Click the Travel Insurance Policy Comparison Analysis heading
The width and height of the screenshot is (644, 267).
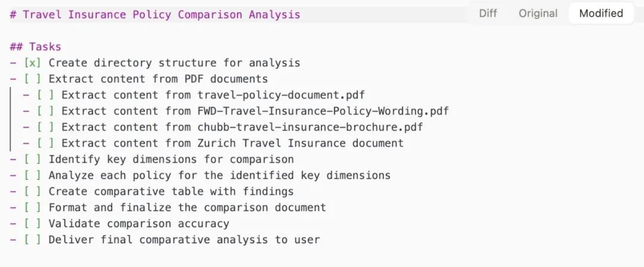click(x=161, y=14)
